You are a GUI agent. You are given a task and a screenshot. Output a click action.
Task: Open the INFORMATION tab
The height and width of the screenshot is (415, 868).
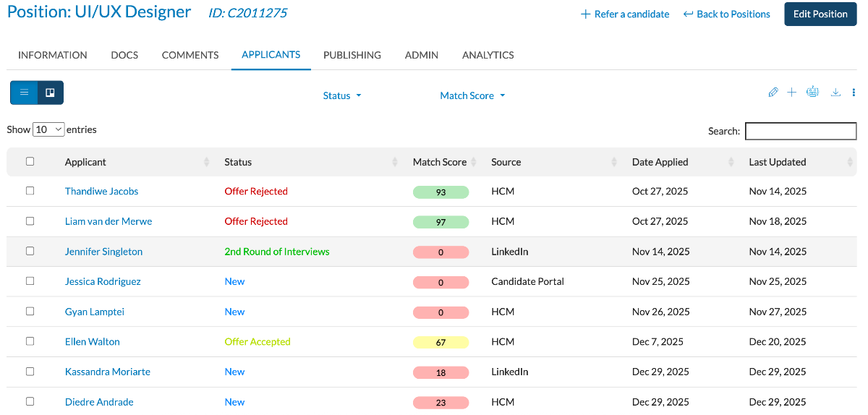[53, 55]
